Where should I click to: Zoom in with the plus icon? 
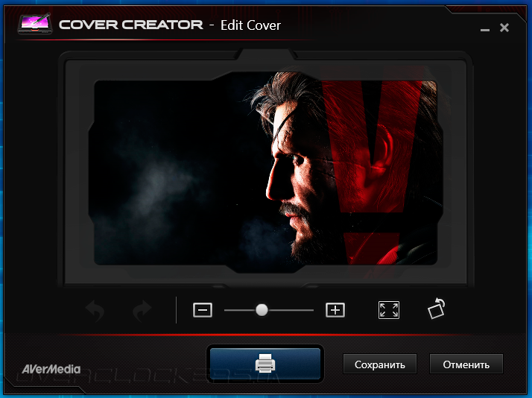point(335,310)
